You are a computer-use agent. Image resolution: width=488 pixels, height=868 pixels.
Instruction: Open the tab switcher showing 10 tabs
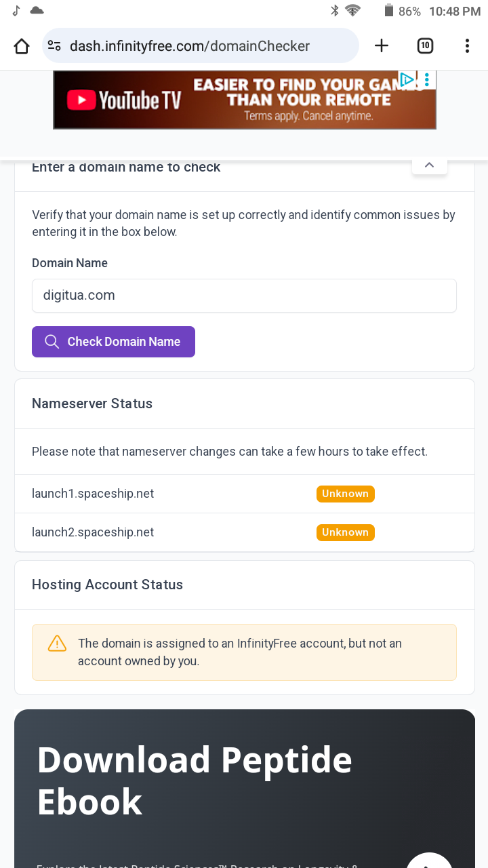pyautogui.click(x=425, y=45)
